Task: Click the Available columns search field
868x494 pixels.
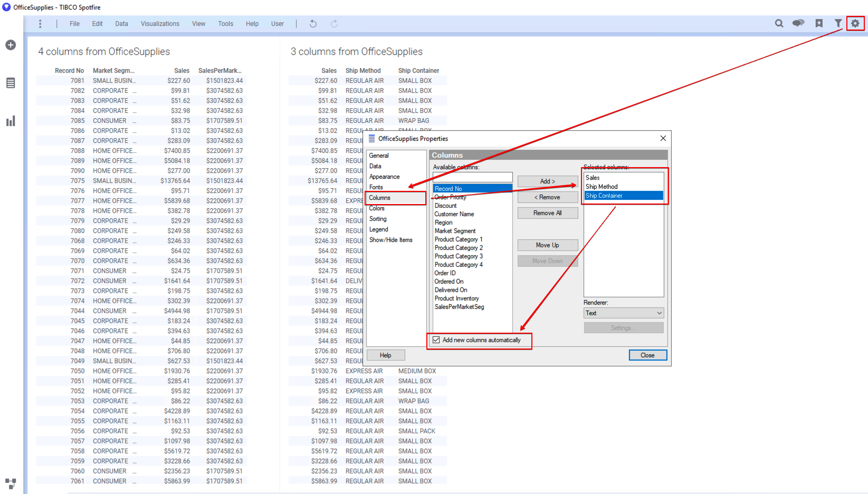Action: tap(473, 177)
